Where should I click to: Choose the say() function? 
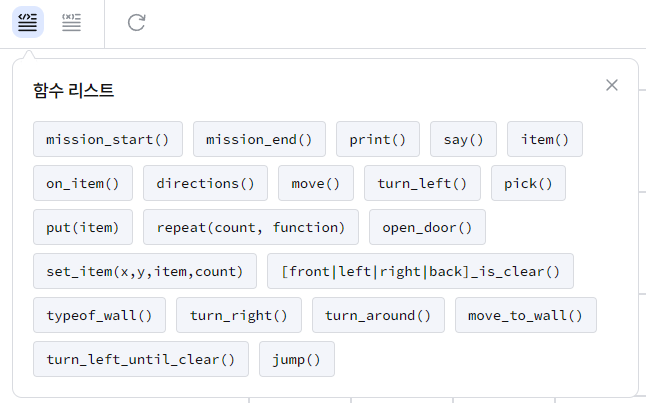463,139
